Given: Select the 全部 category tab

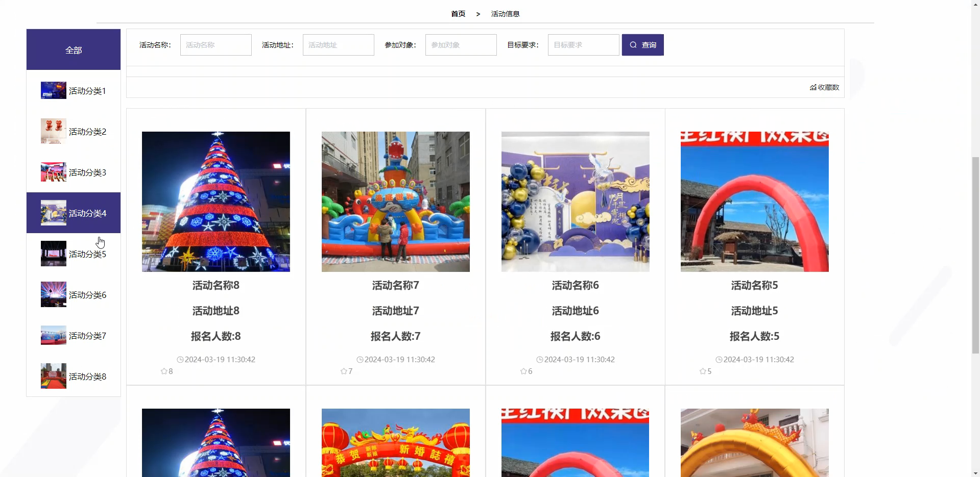Looking at the screenshot, I should 74,49.
